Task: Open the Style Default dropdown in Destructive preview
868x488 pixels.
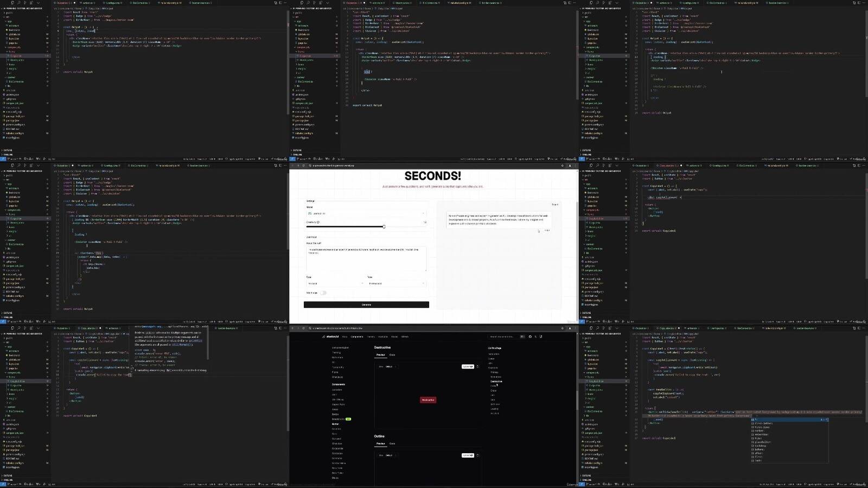Action: coord(388,366)
